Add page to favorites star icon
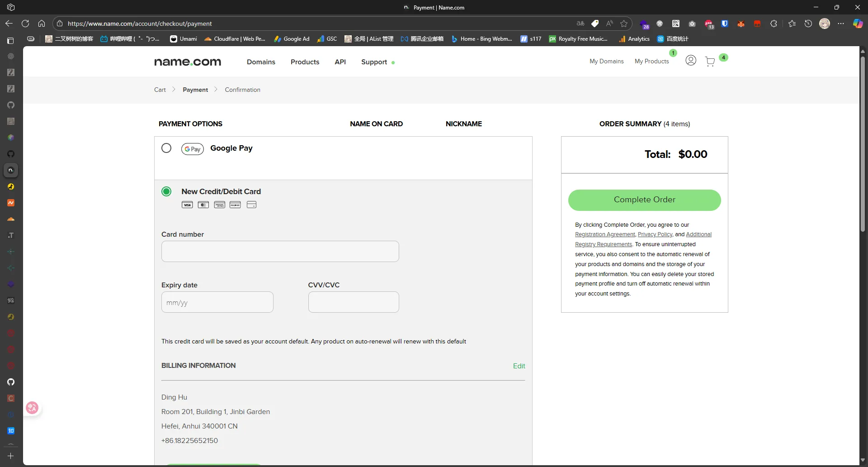 pos(624,24)
